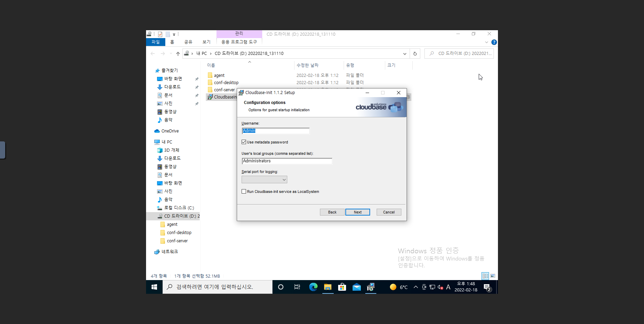The height and width of the screenshot is (324, 644).
Task: Check 'Use metadata password' checkbox
Action: coord(244,142)
